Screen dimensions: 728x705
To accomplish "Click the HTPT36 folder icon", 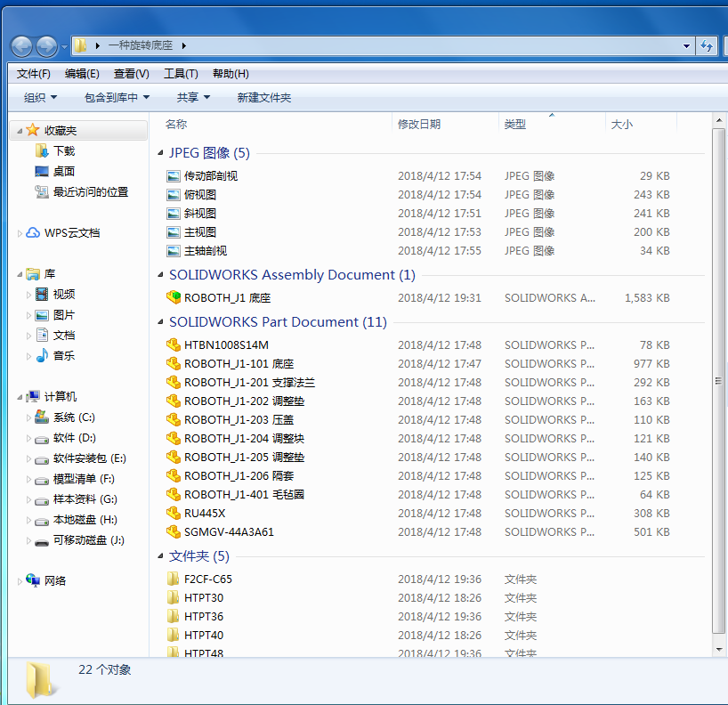I will (173, 616).
